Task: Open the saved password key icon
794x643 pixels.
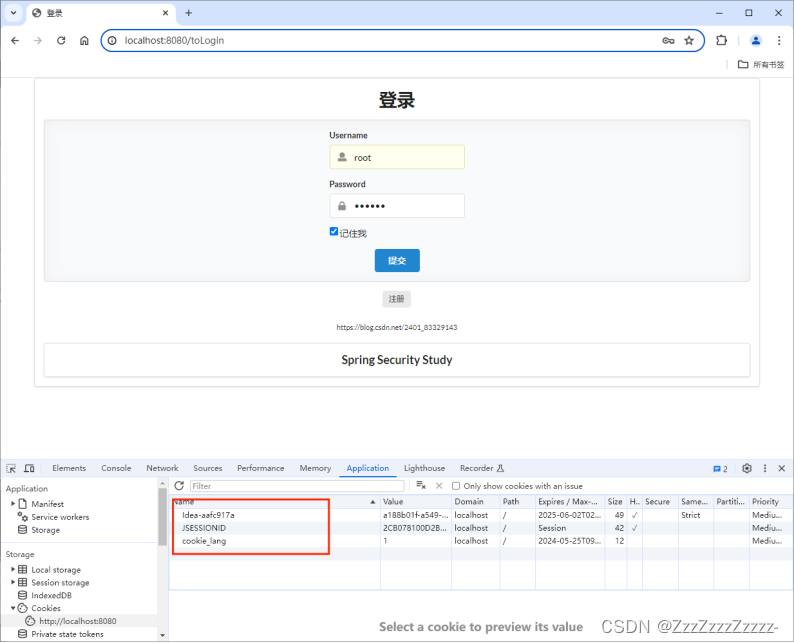Action: coord(668,41)
